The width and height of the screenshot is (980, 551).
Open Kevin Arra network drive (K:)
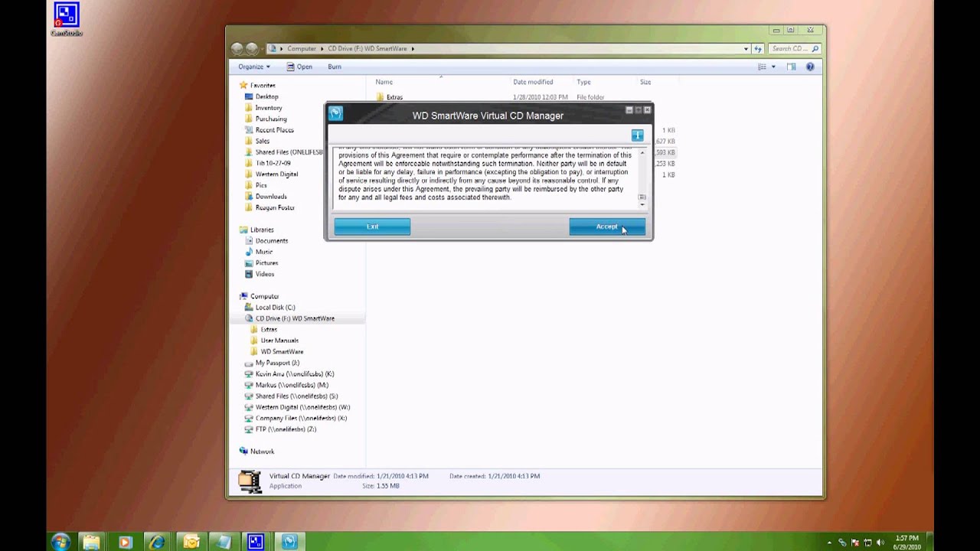(295, 373)
